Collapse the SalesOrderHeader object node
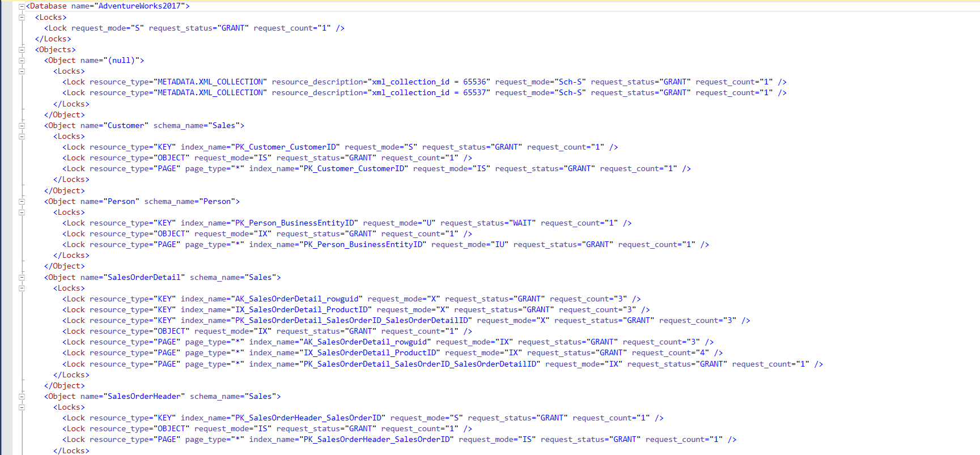980x455 pixels. point(22,397)
